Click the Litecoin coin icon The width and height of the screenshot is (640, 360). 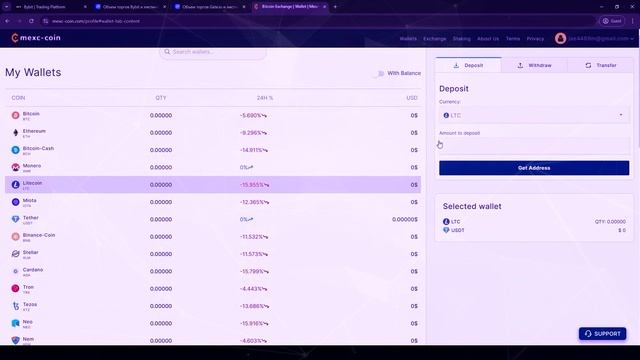click(x=16, y=185)
